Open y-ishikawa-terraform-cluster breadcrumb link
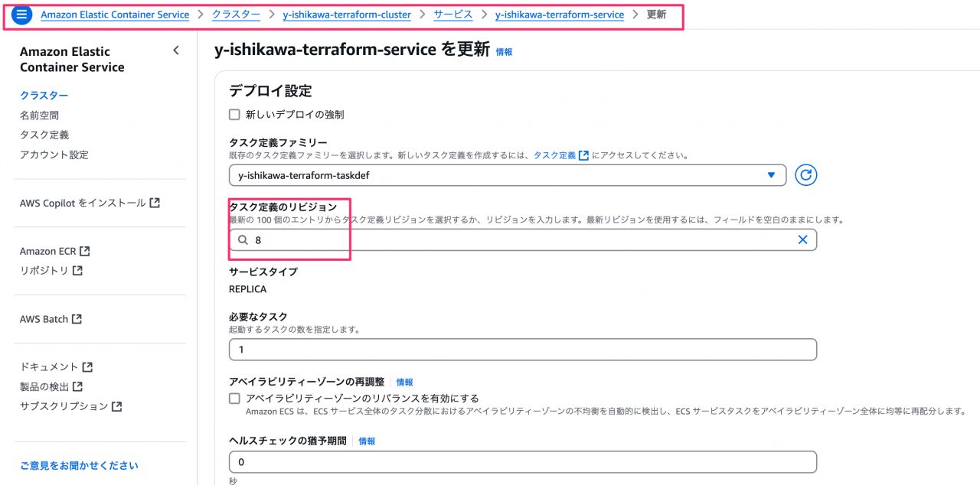 tap(347, 15)
